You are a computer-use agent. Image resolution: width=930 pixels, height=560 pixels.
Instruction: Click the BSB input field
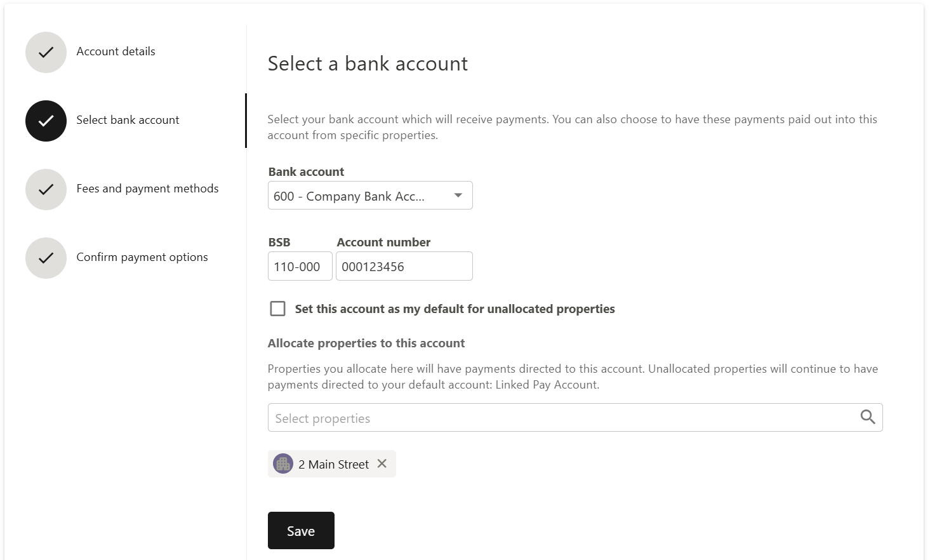pyautogui.click(x=300, y=267)
